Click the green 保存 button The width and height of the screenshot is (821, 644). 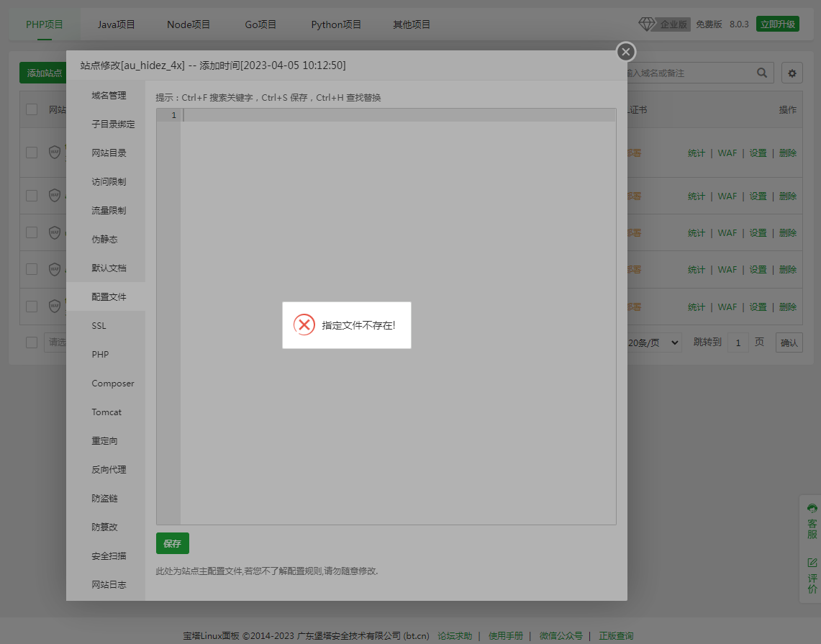pyautogui.click(x=172, y=543)
